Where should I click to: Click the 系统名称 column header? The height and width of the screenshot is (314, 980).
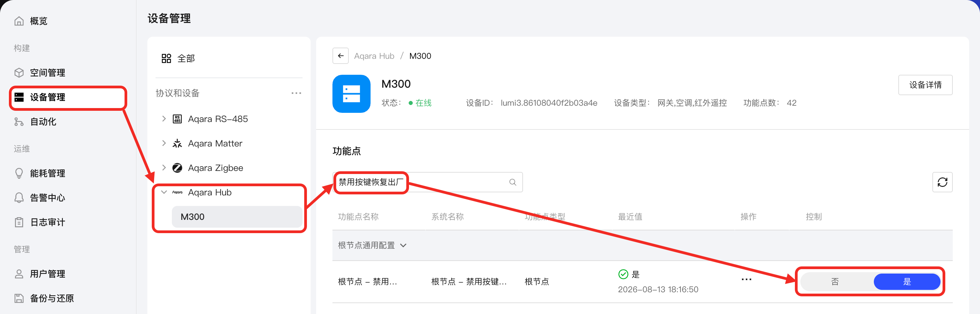[x=447, y=217]
